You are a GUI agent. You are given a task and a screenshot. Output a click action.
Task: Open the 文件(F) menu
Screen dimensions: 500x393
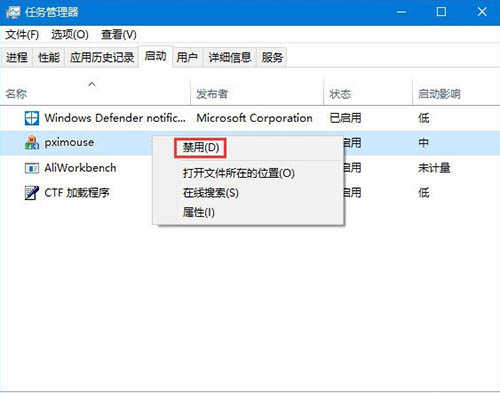click(x=22, y=34)
